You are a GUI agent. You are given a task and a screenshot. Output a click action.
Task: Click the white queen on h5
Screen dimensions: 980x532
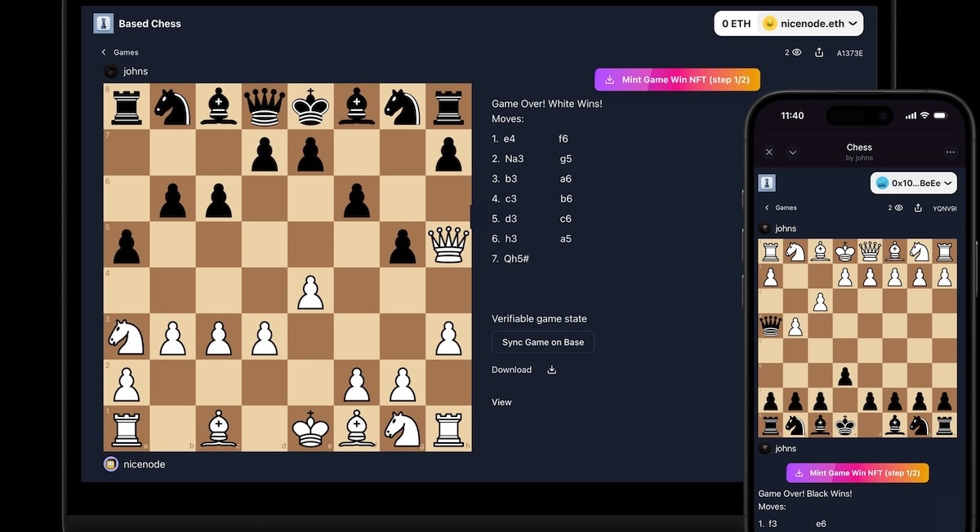pos(448,245)
